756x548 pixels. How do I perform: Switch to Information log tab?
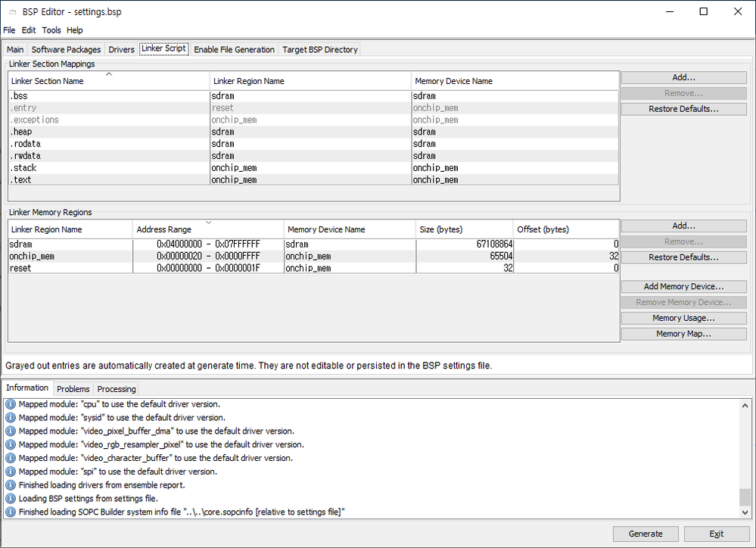pos(27,388)
